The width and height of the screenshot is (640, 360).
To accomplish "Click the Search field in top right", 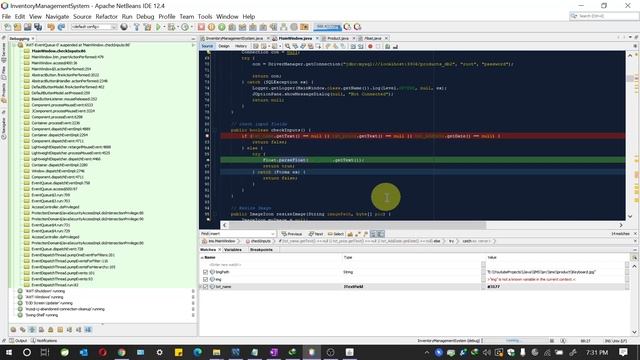I will tap(604, 16).
